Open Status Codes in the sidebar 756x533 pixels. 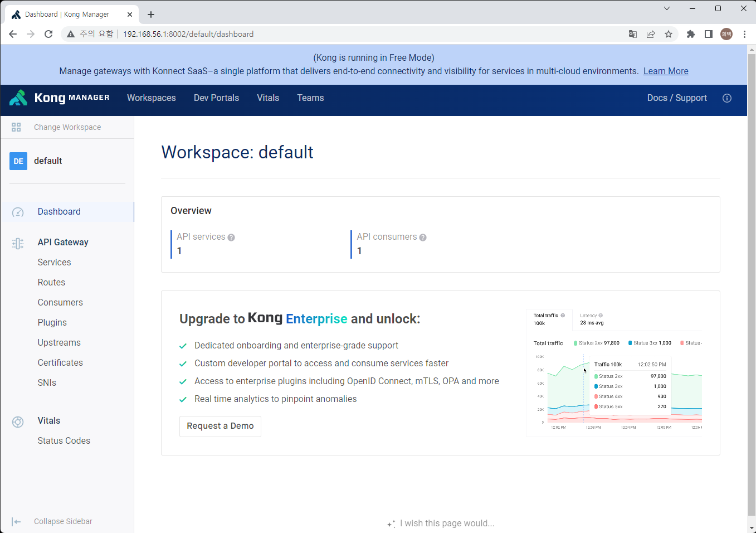click(64, 440)
